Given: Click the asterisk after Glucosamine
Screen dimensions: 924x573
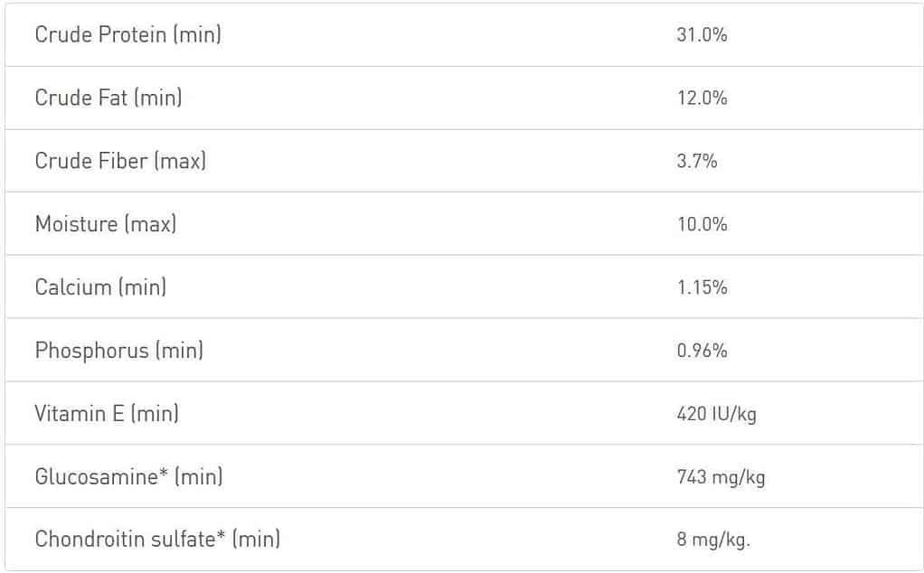Looking at the screenshot, I should tap(164, 473).
